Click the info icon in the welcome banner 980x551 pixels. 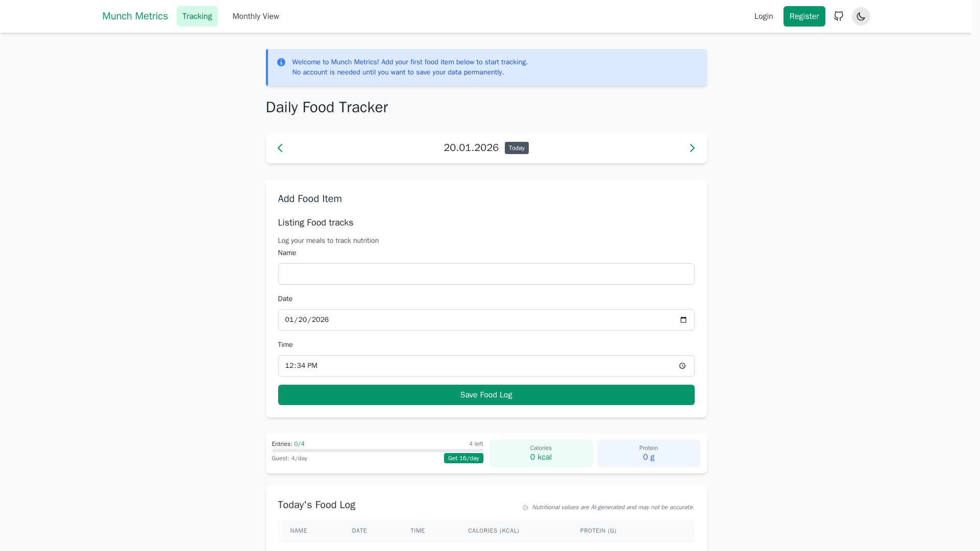[281, 62]
